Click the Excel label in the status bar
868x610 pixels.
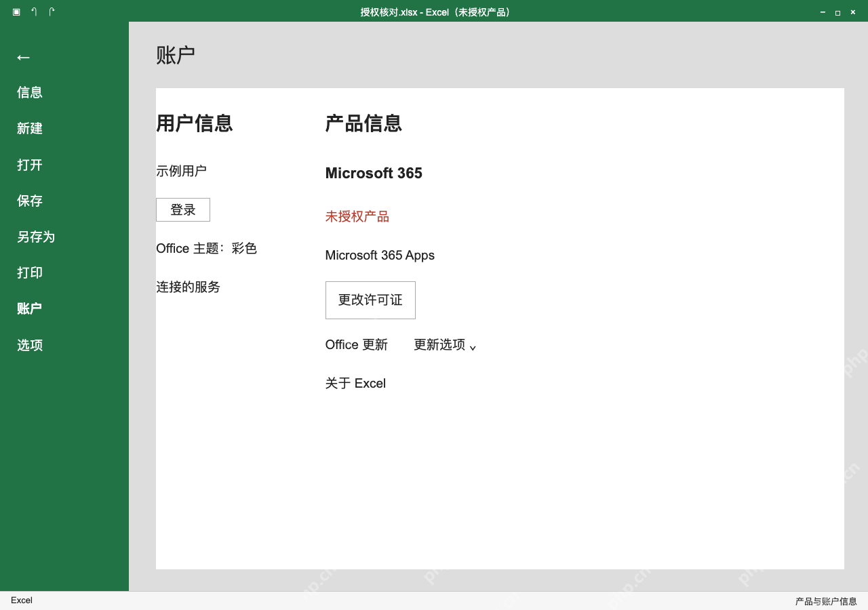[22, 601]
